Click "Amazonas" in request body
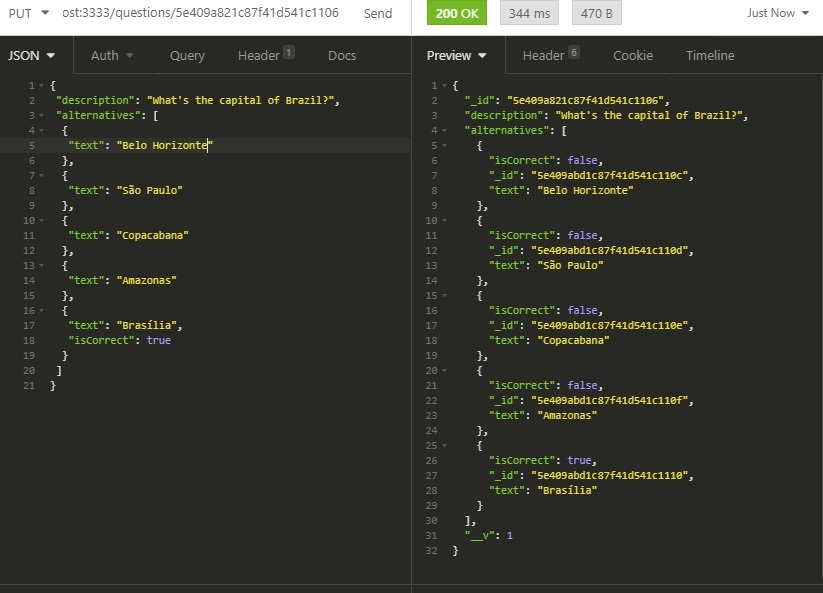Viewport: 823px width, 593px height. [x=146, y=280]
